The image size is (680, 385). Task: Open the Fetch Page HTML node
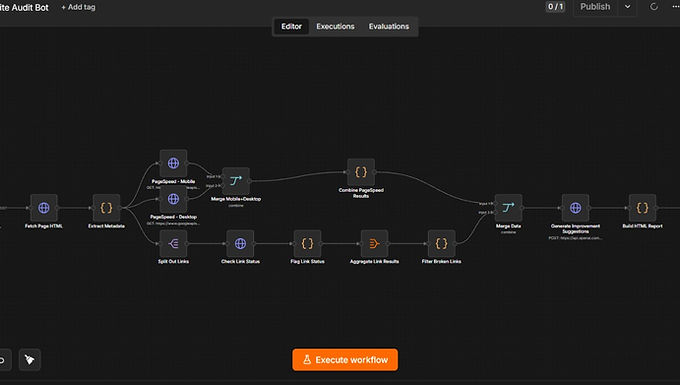point(43,208)
